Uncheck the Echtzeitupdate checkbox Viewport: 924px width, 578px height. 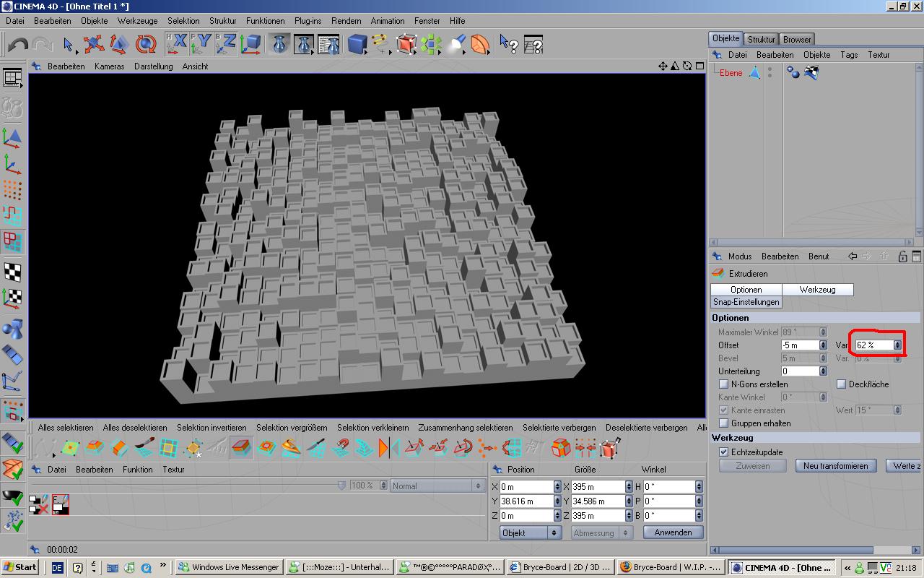coord(724,452)
